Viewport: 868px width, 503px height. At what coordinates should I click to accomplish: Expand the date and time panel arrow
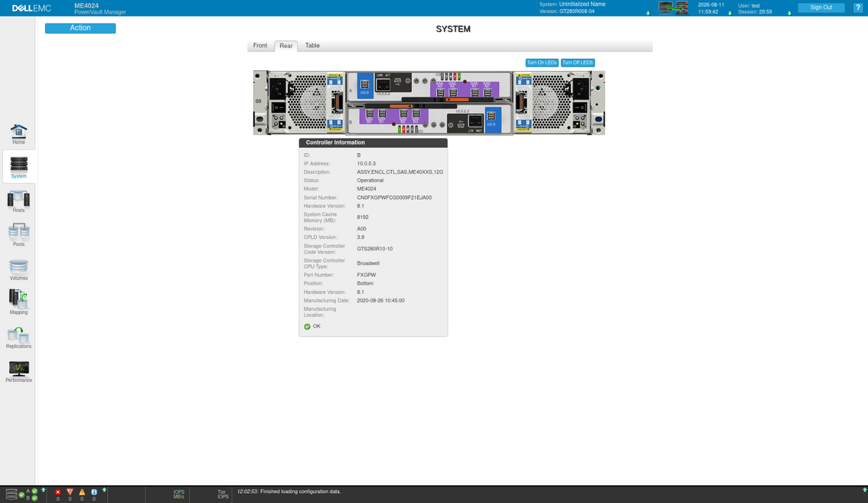click(730, 13)
